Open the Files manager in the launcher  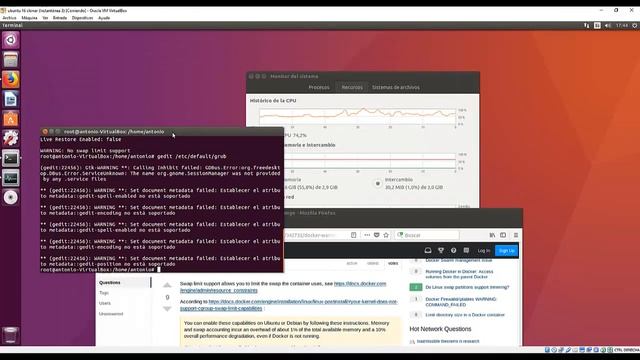[x=11, y=60]
